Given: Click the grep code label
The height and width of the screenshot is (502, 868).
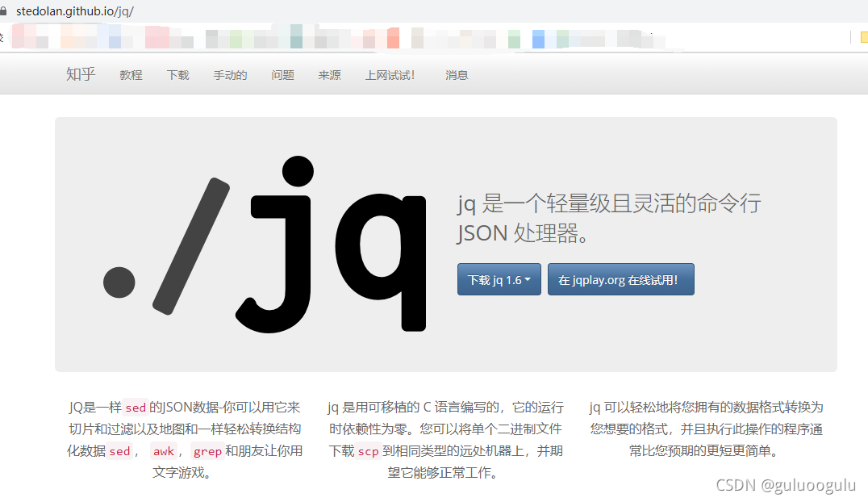Looking at the screenshot, I should pos(207,452).
